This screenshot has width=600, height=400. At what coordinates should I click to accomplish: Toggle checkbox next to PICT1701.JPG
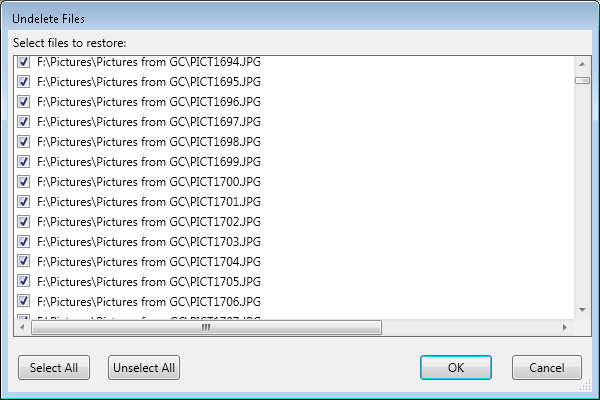pyautogui.click(x=23, y=201)
